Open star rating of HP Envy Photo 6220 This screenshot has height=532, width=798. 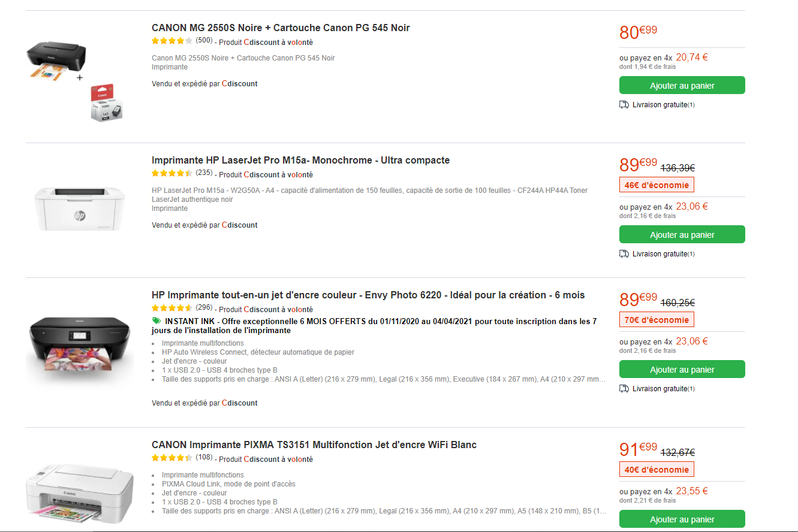point(172,308)
